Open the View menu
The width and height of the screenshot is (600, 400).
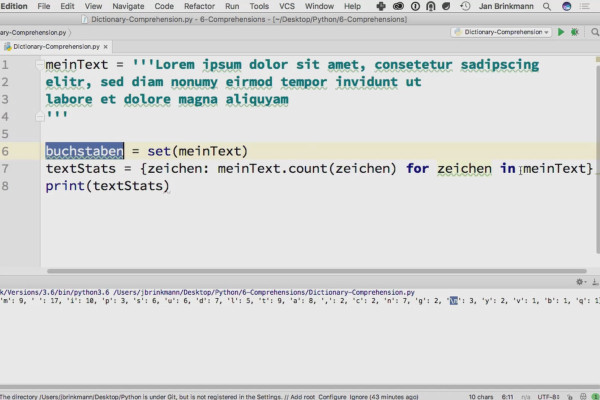tap(93, 6)
